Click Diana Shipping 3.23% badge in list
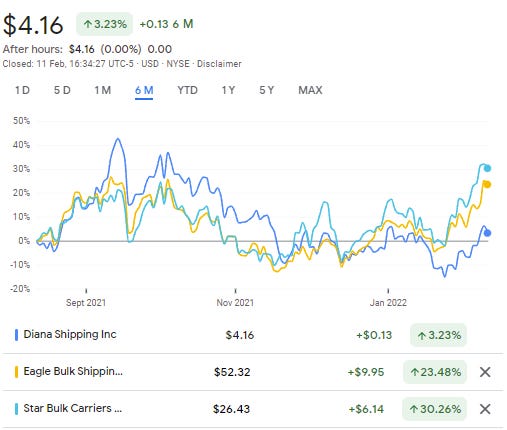The width and height of the screenshot is (507, 430). [x=438, y=335]
